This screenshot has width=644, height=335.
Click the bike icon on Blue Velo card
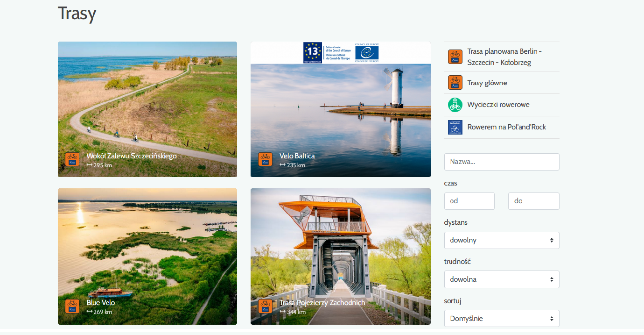point(72,306)
